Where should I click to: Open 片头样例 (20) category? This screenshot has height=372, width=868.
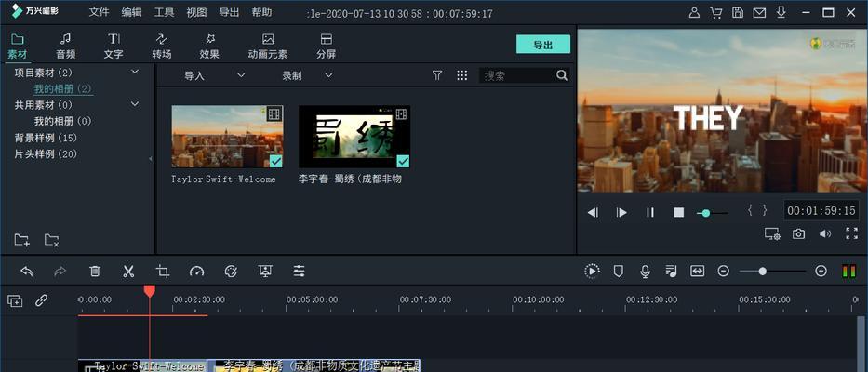coord(46,153)
